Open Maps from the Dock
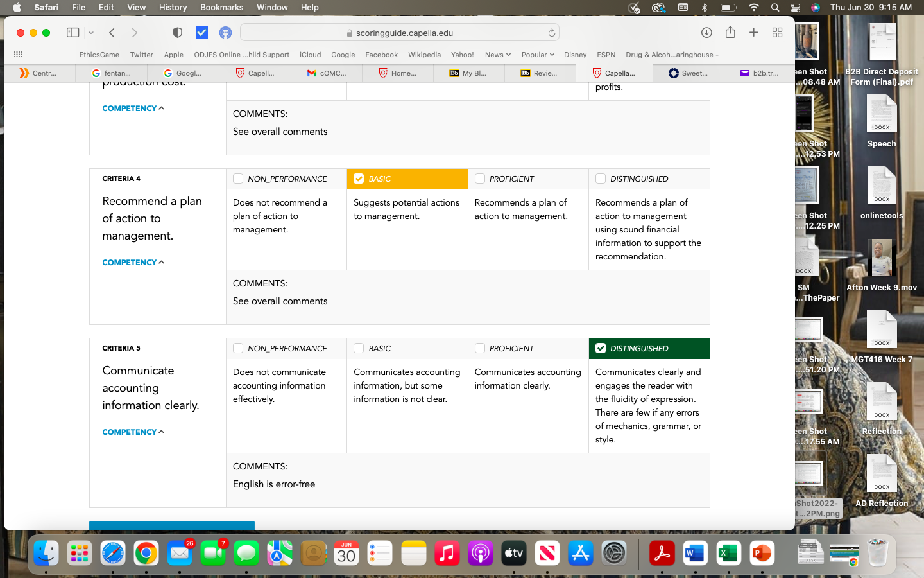Image resolution: width=924 pixels, height=578 pixels. pos(280,553)
